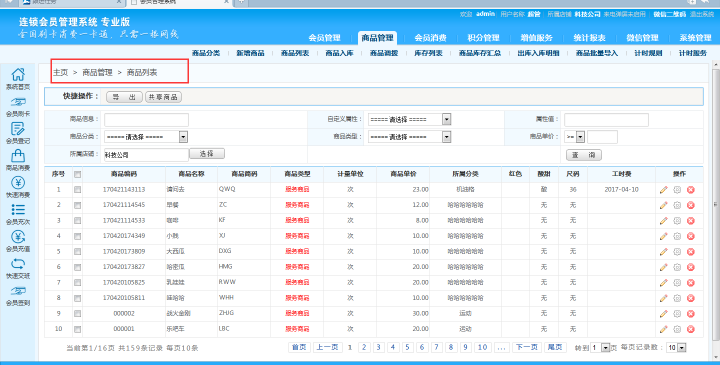Open the 自定义属性 dropdown

409,119
